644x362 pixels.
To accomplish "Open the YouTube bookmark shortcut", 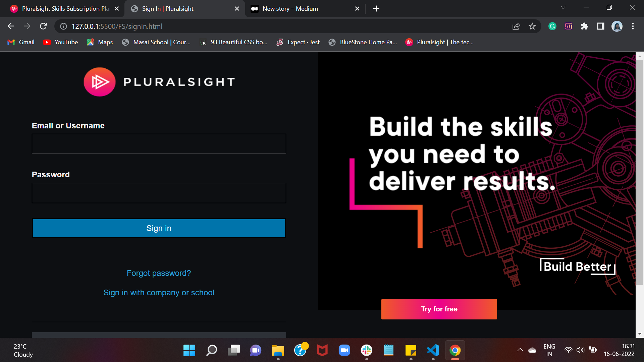I will click(x=60, y=42).
